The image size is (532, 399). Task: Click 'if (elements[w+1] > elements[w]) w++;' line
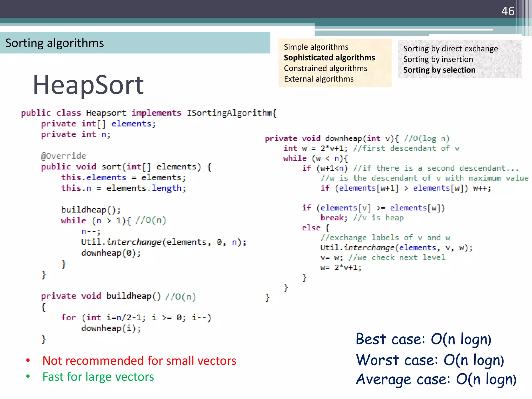click(406, 188)
